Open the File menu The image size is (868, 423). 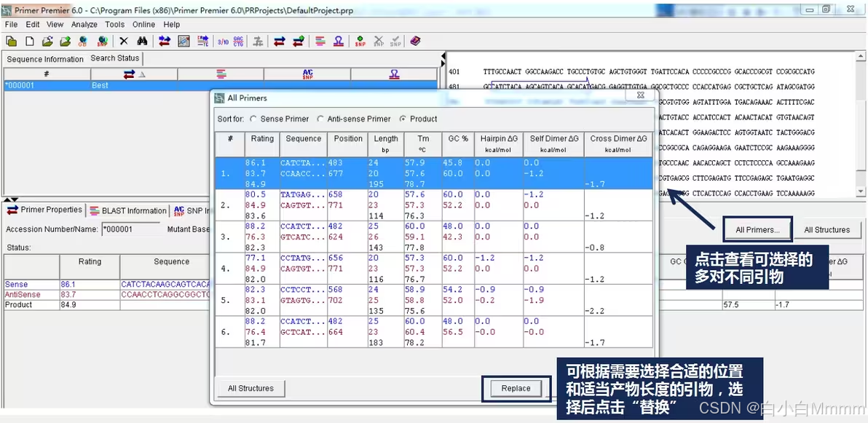click(11, 24)
